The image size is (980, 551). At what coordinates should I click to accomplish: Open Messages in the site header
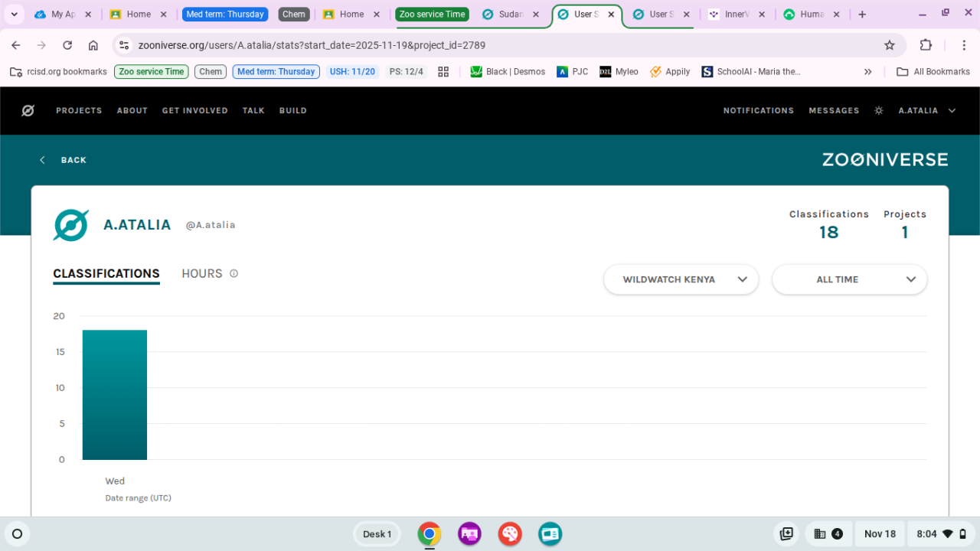834,111
